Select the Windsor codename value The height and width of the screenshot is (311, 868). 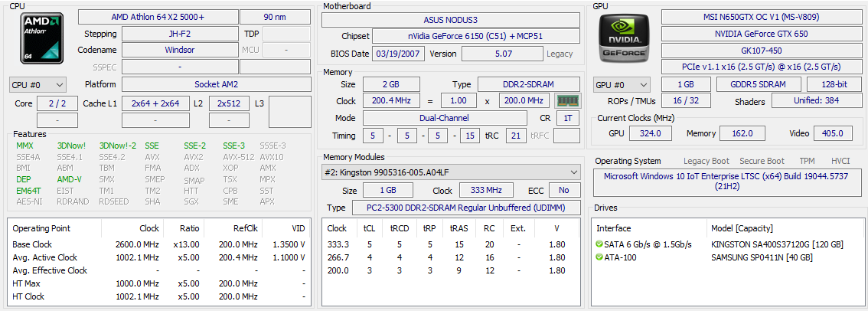coord(180,50)
